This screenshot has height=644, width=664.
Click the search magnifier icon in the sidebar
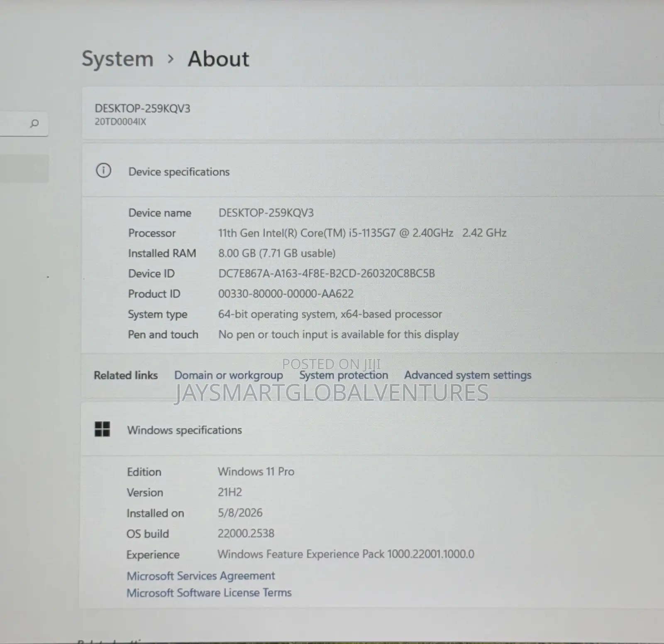(x=34, y=123)
